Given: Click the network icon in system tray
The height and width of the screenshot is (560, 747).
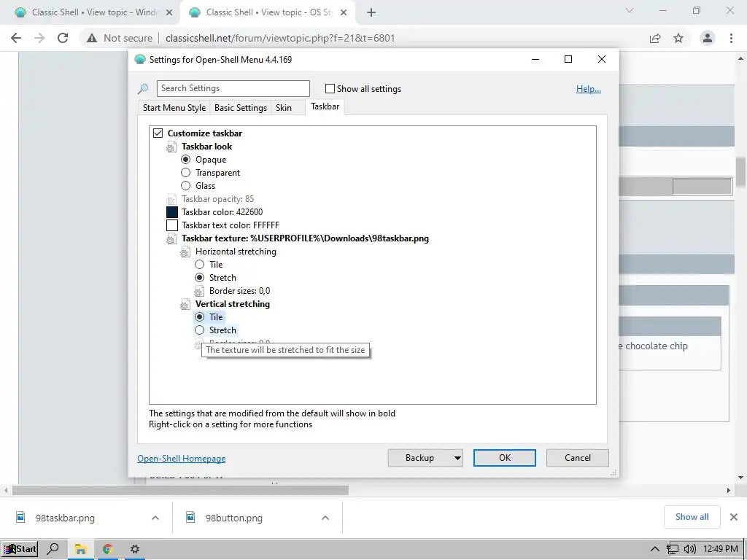Looking at the screenshot, I should (672, 549).
